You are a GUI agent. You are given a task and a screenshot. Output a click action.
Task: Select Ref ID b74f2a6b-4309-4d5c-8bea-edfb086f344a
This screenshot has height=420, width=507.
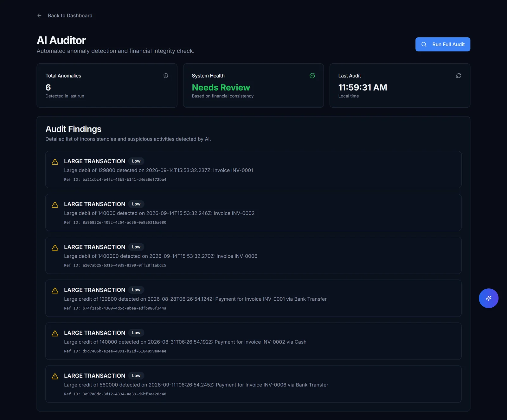pyautogui.click(x=115, y=308)
